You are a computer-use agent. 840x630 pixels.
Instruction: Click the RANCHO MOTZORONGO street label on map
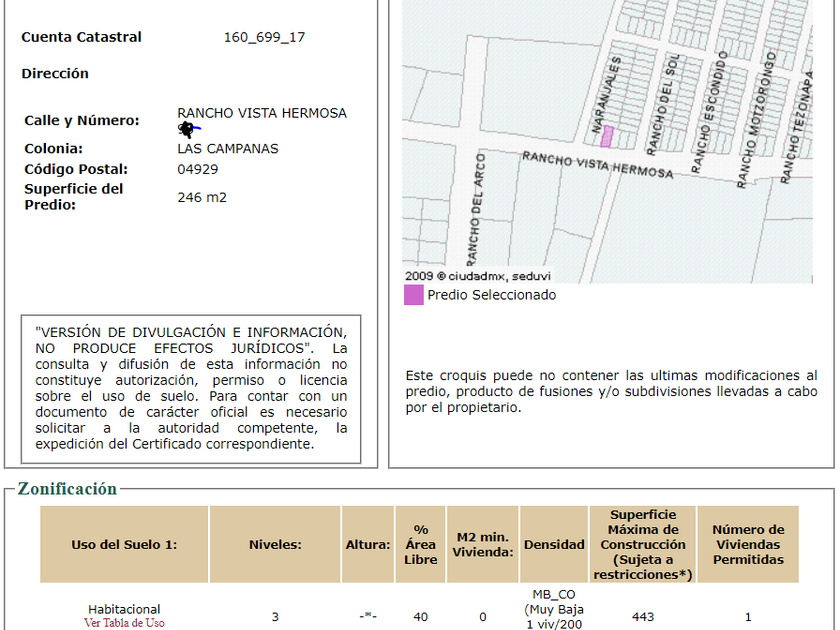tap(755, 120)
